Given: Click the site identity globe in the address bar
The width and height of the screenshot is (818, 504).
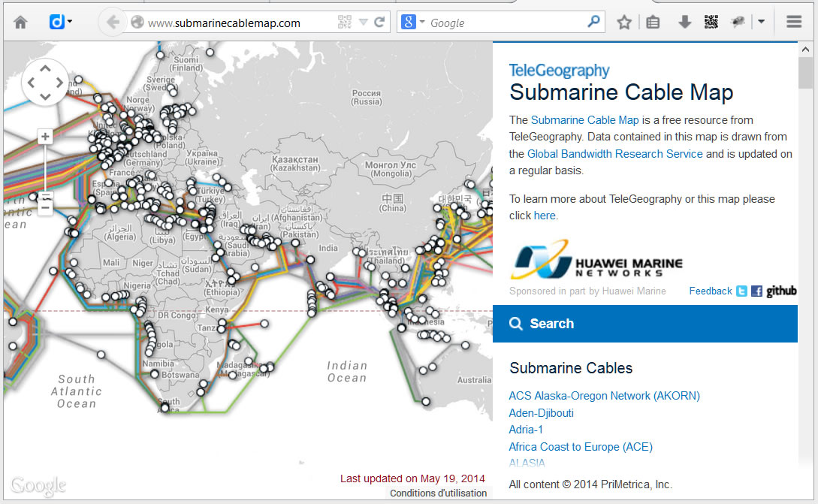Looking at the screenshot, I should pyautogui.click(x=137, y=23).
